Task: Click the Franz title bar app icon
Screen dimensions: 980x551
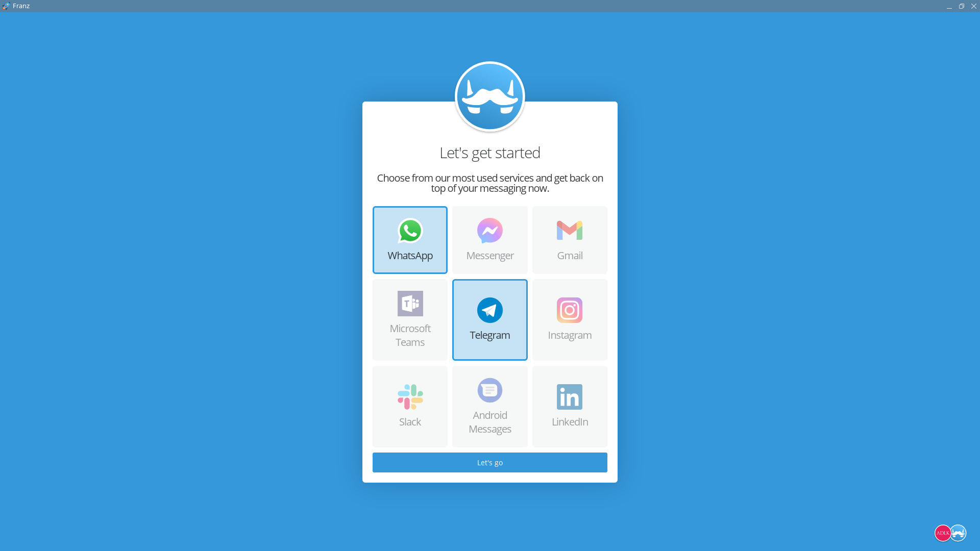Action: [x=6, y=6]
